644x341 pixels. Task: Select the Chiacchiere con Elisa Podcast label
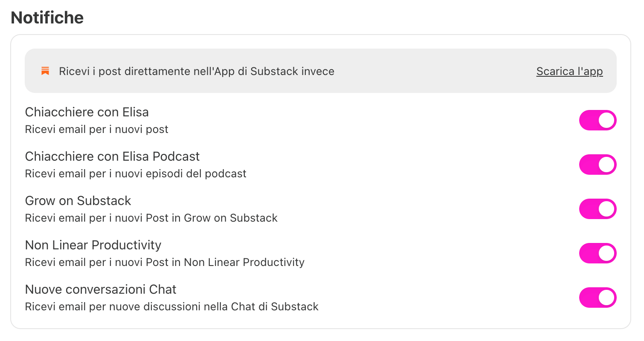point(113,156)
